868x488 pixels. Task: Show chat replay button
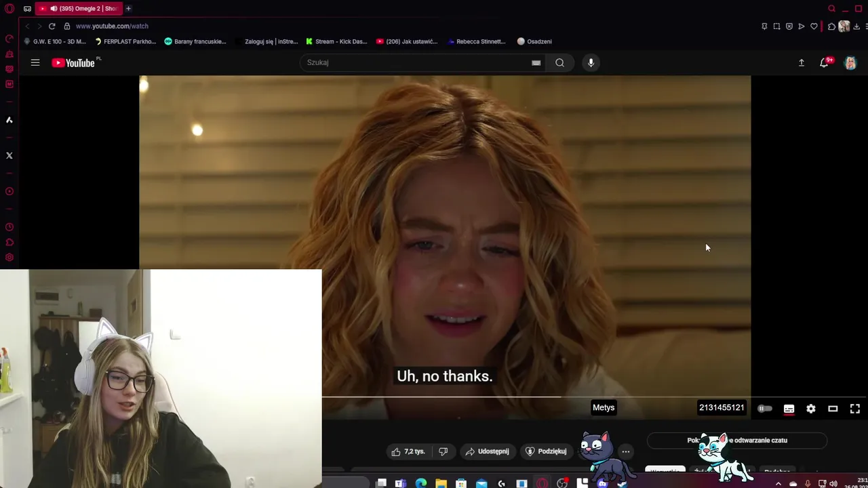[737, 441]
